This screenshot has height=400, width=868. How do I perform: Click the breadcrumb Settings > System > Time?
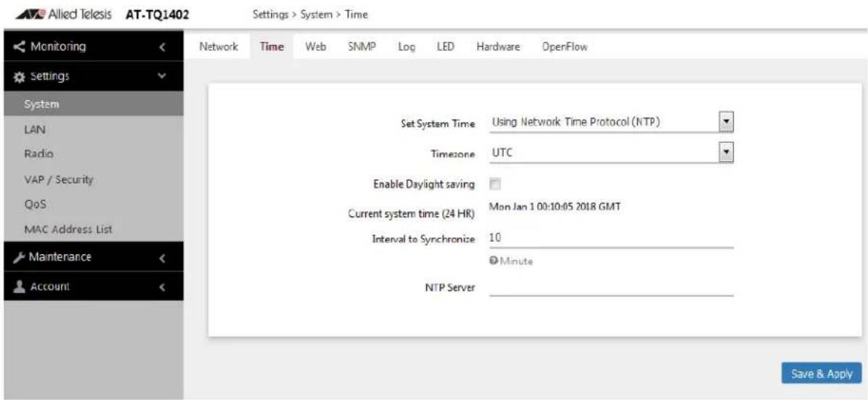[x=310, y=15]
